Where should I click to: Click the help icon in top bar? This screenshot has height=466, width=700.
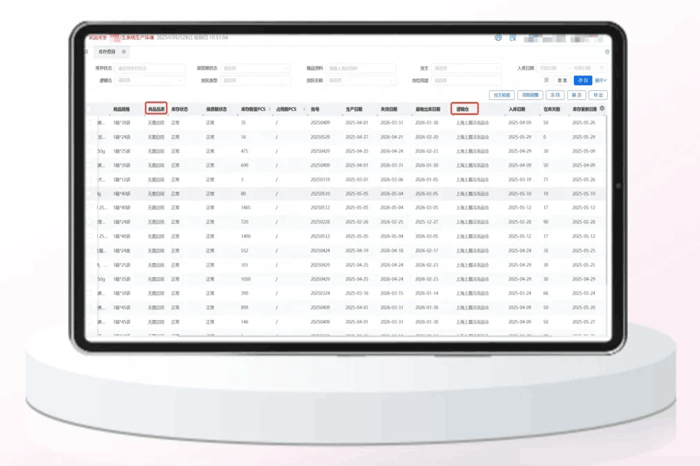(x=499, y=38)
